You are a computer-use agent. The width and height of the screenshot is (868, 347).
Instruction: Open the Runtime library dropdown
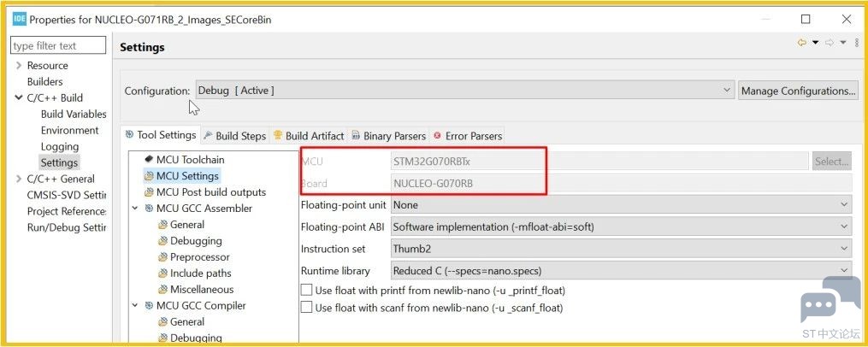(621, 271)
